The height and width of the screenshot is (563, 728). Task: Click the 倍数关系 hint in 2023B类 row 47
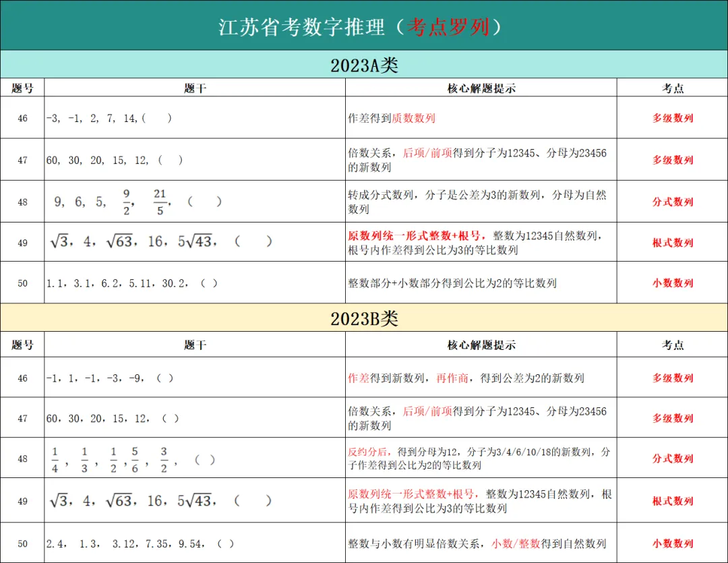477,418
